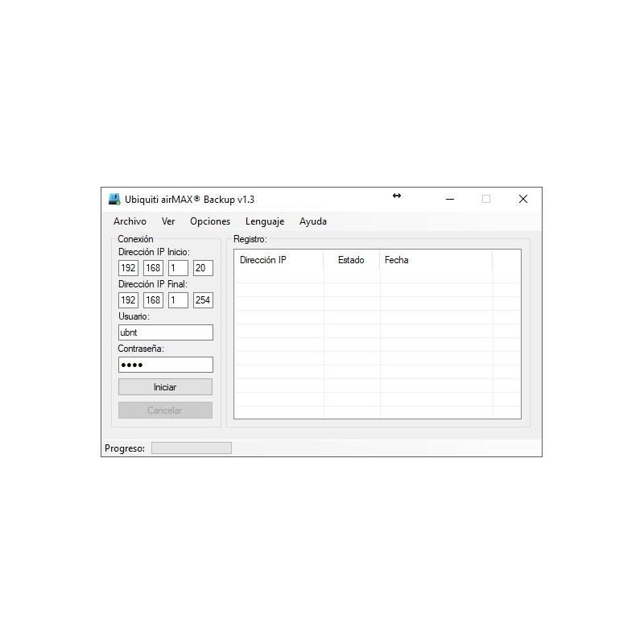Click the 'Usuario:' label
The height and width of the screenshot is (644, 644).
click(x=134, y=316)
